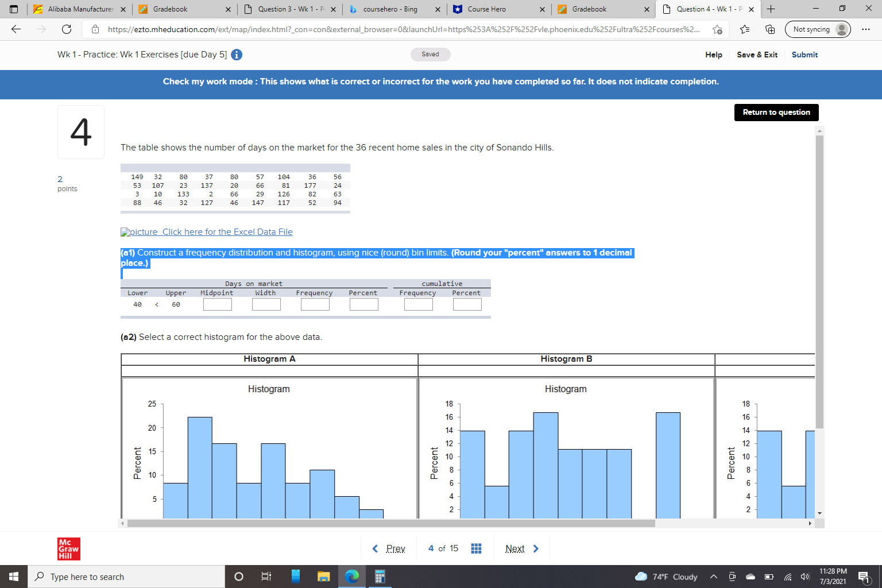Switch to the Gradebook tab next to Question 4

pos(604,9)
